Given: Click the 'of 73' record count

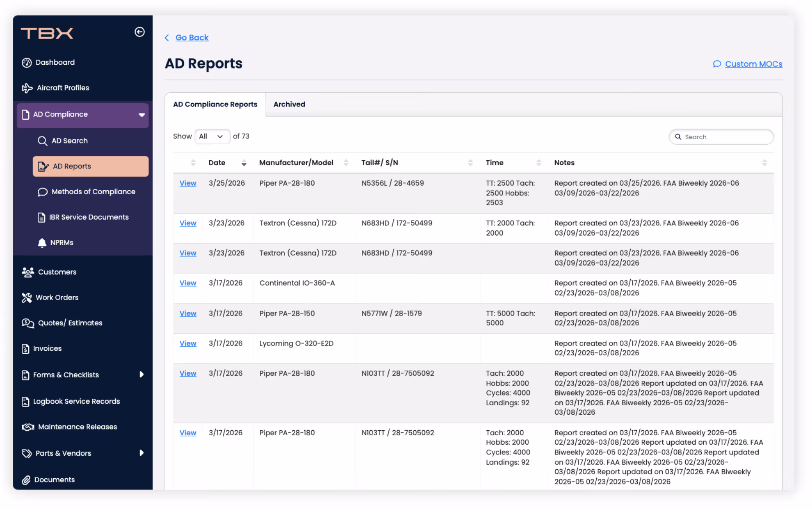Looking at the screenshot, I should (x=241, y=136).
